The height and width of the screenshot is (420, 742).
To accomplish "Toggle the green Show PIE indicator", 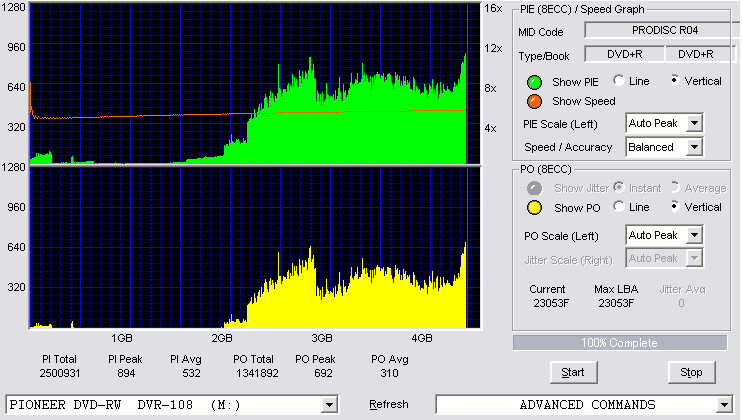I will click(534, 82).
